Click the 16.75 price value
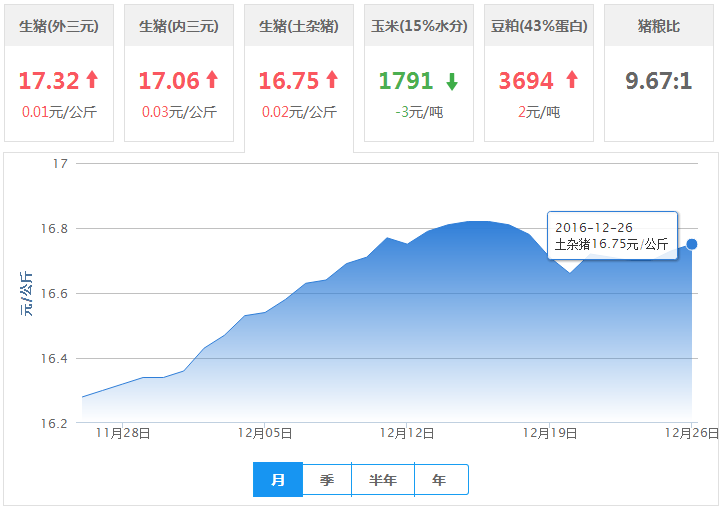This screenshot has height=513, width=723. pos(289,81)
